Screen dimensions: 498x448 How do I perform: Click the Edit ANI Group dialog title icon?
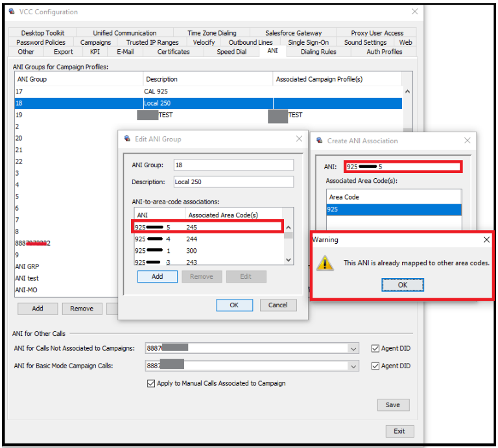(127, 139)
